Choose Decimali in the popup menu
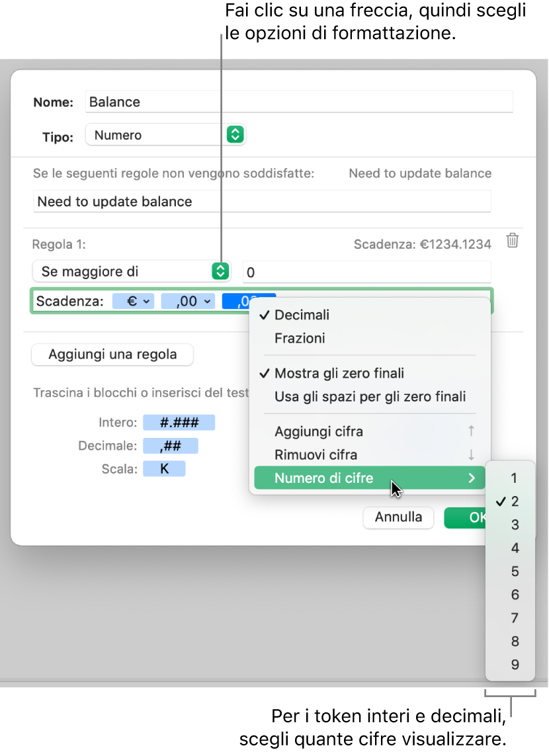The height and width of the screenshot is (756, 549). pyautogui.click(x=370, y=315)
